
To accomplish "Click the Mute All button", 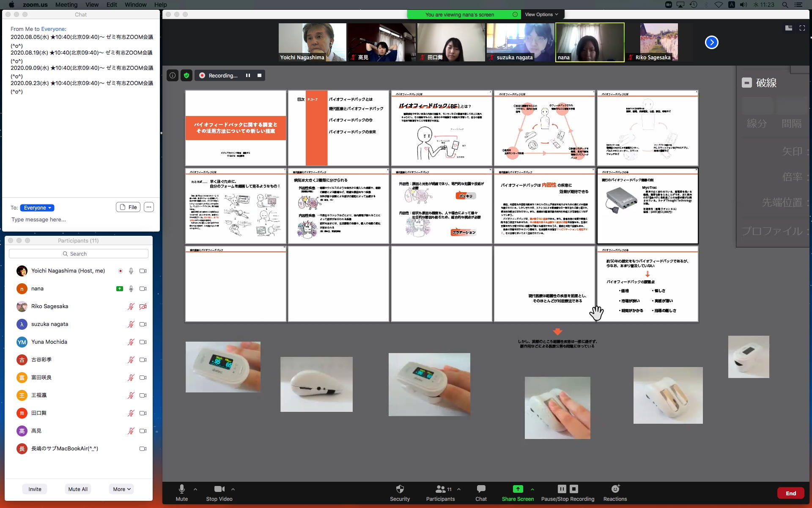I will [x=78, y=489].
